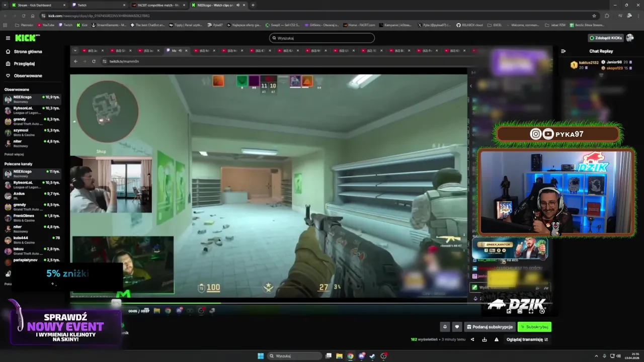Open OBS Studio from the taskbar
Screen dimensions: 644x362
[x=383, y=356]
